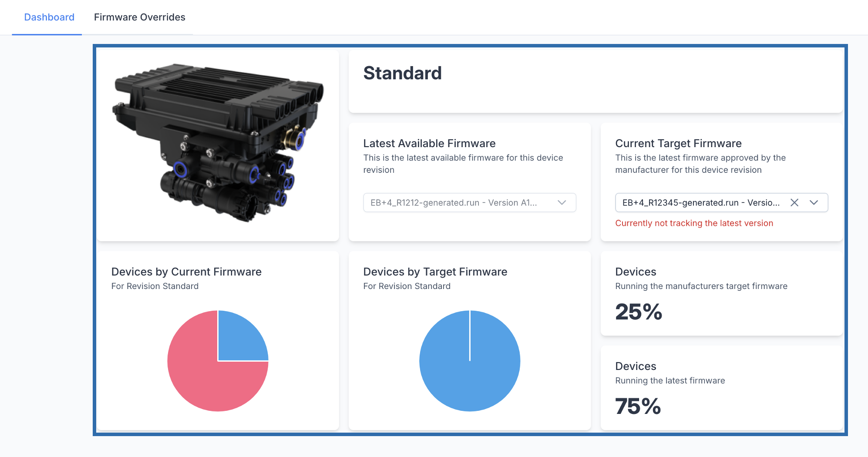Viewport: 868px width, 457px height.
Task: Click the device product image
Action: coord(218,143)
